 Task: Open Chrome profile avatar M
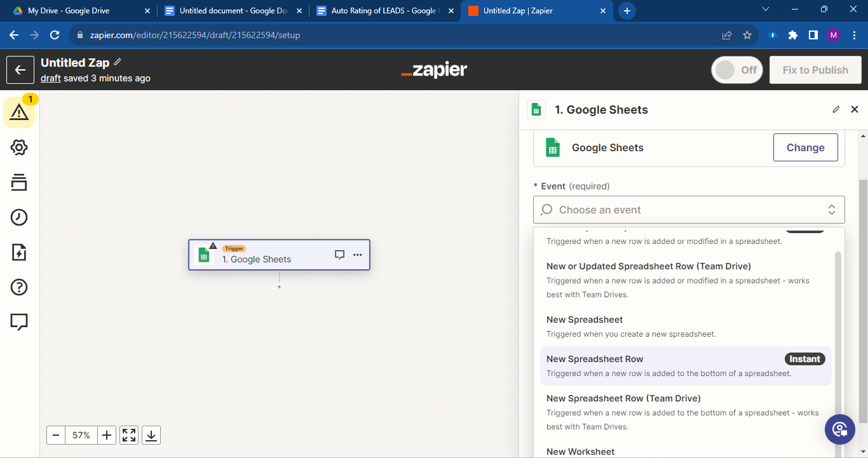pyautogui.click(x=834, y=35)
